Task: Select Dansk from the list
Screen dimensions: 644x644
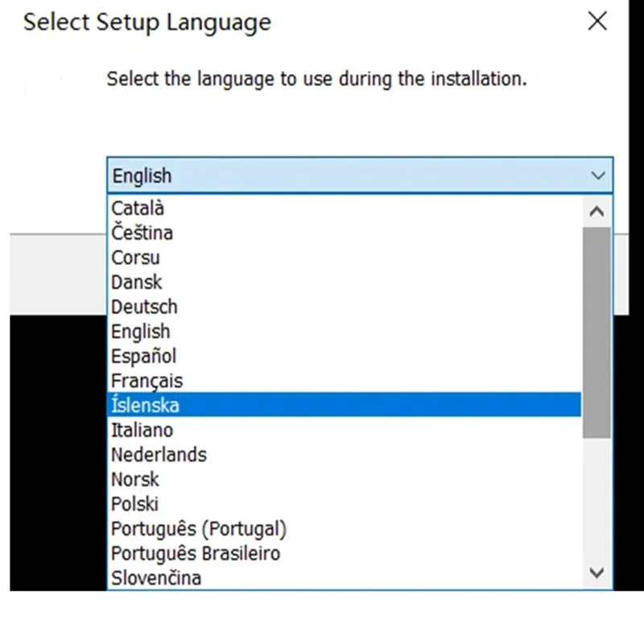Action: (136, 282)
